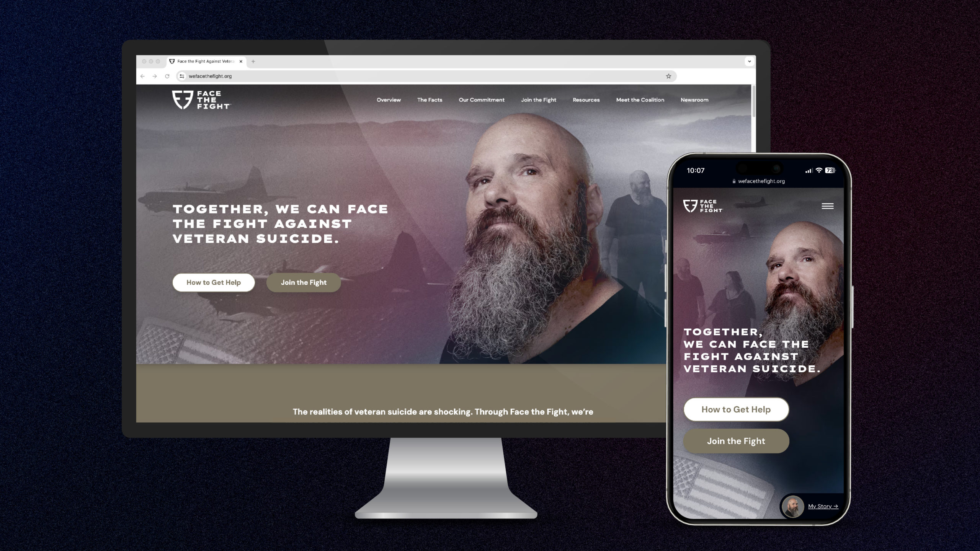This screenshot has height=551, width=980.
Task: Expand the browser tab options chevron
Action: coord(749,60)
